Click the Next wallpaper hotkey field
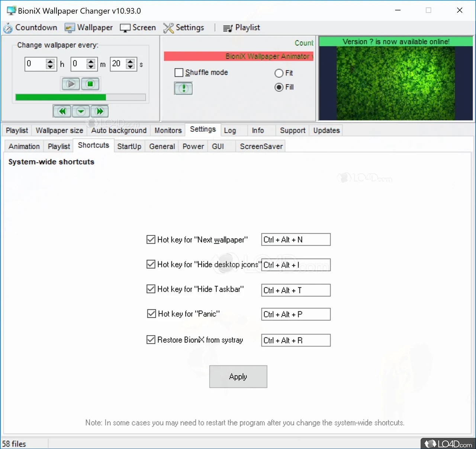Image resolution: width=476 pixels, height=449 pixels. point(296,240)
